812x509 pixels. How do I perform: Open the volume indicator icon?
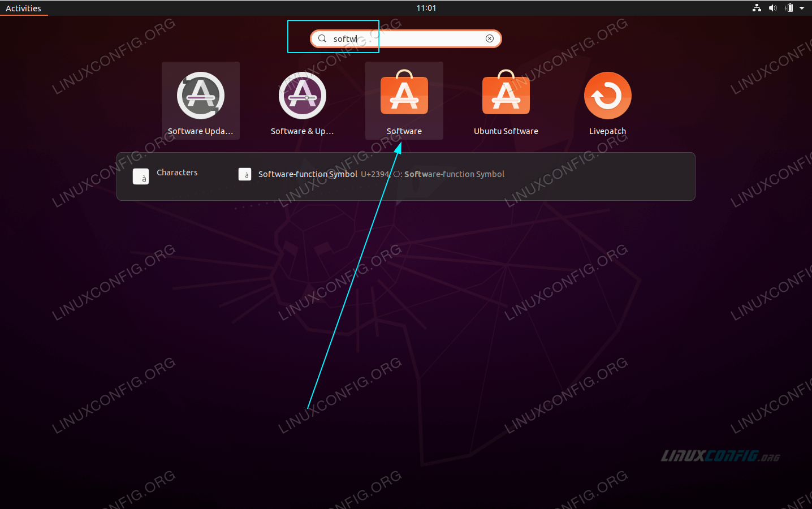[x=773, y=8]
